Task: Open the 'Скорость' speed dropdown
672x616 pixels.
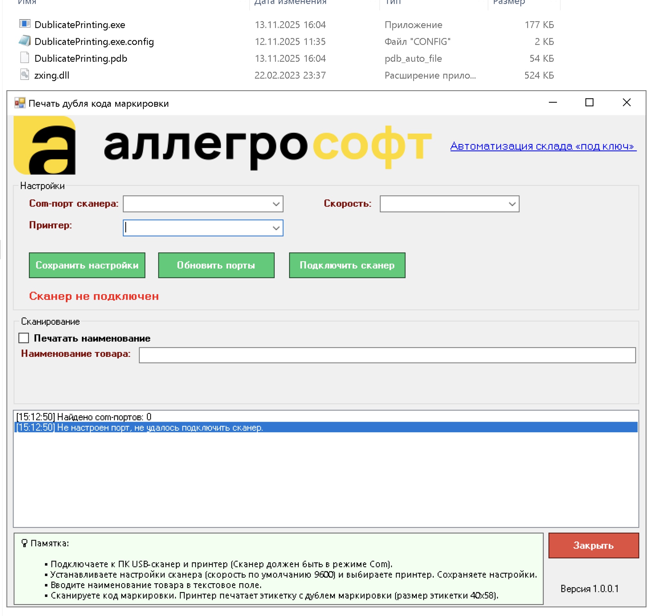Action: click(512, 204)
